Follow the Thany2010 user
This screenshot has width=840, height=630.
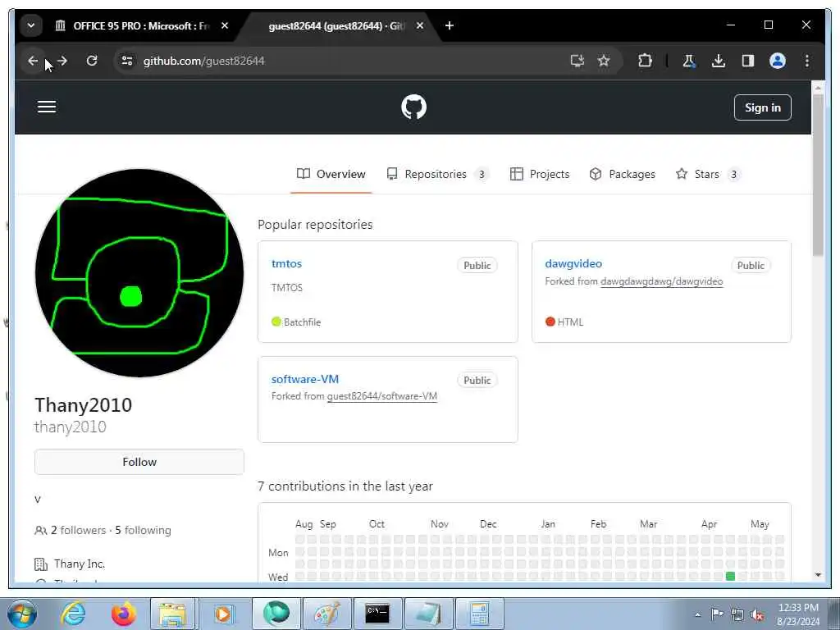pos(139,462)
